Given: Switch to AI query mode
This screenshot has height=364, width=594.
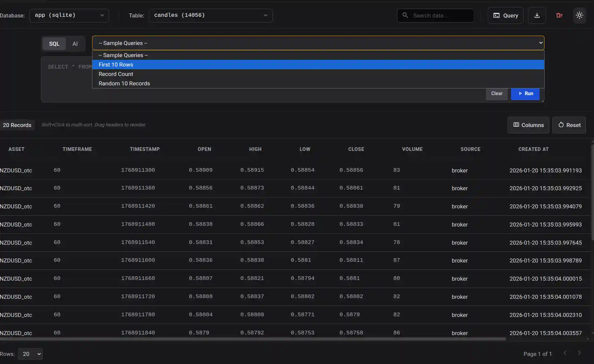Looking at the screenshot, I should [75, 44].
